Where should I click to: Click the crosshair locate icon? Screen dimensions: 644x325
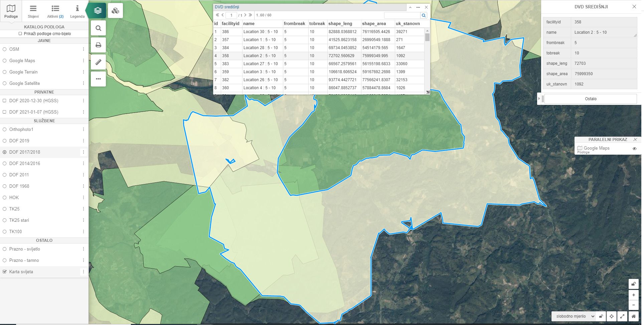pyautogui.click(x=611, y=316)
